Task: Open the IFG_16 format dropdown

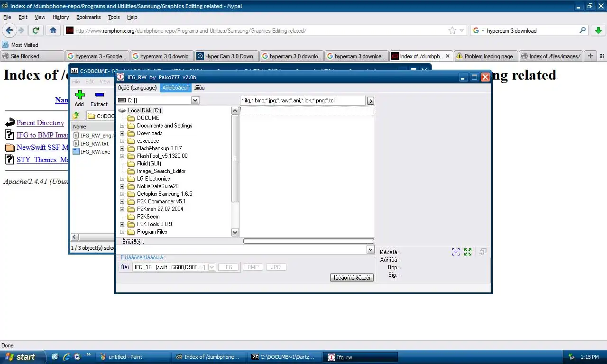Action: pyautogui.click(x=212, y=267)
